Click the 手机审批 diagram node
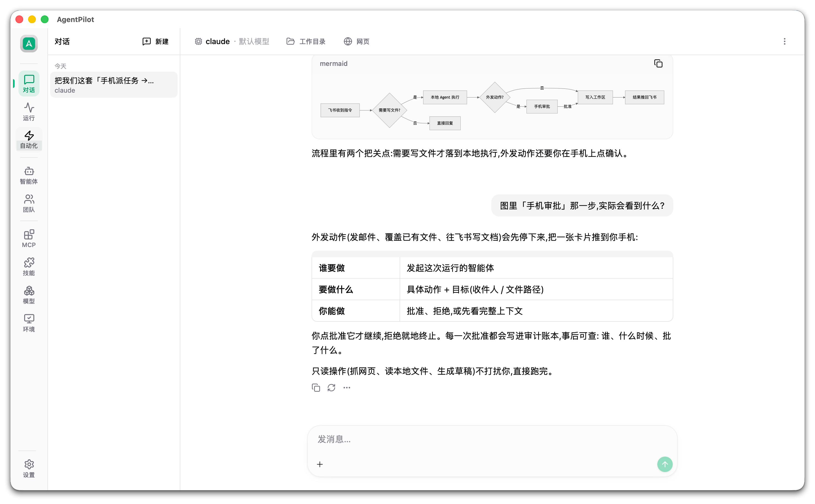Image resolution: width=815 pixels, height=504 pixels. [542, 107]
